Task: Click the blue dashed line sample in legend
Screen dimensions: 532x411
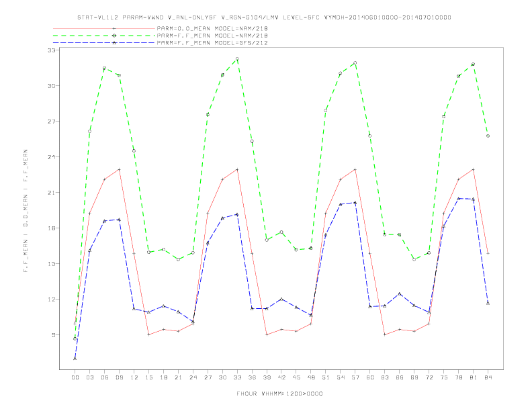Action: click(x=104, y=43)
